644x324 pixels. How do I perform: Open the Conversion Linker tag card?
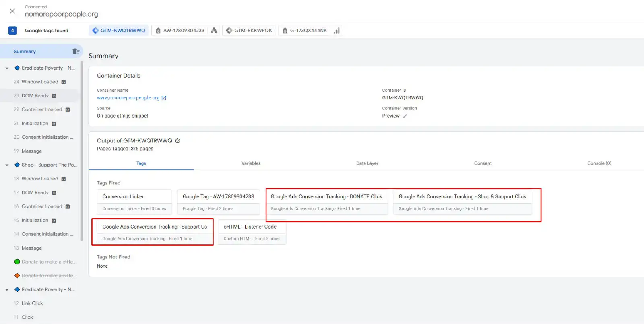(x=134, y=202)
